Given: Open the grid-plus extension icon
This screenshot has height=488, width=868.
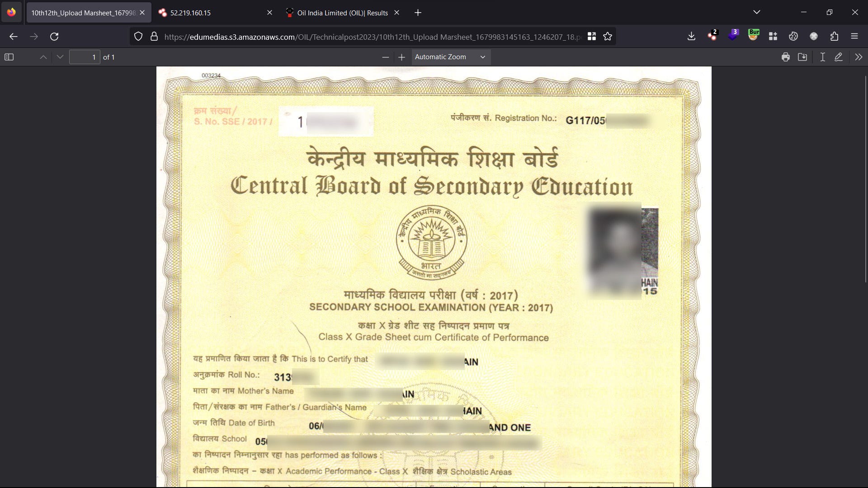Looking at the screenshot, I should pyautogui.click(x=773, y=37).
